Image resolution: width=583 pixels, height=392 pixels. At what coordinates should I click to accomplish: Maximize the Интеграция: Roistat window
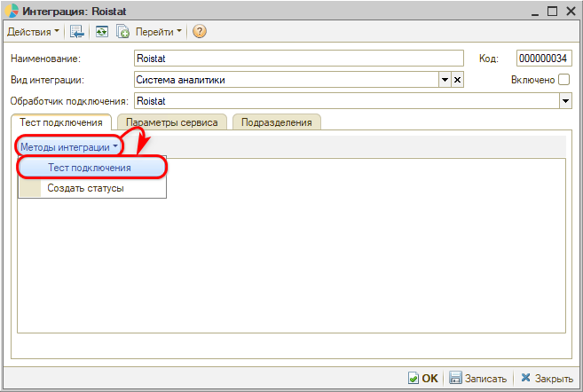pos(553,12)
